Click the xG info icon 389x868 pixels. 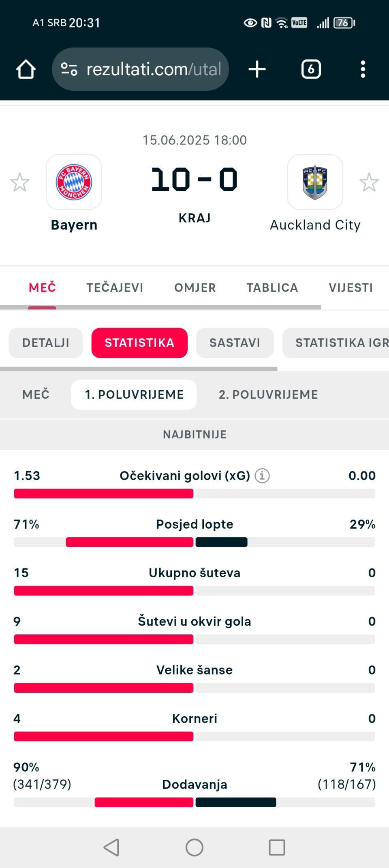[x=262, y=475]
